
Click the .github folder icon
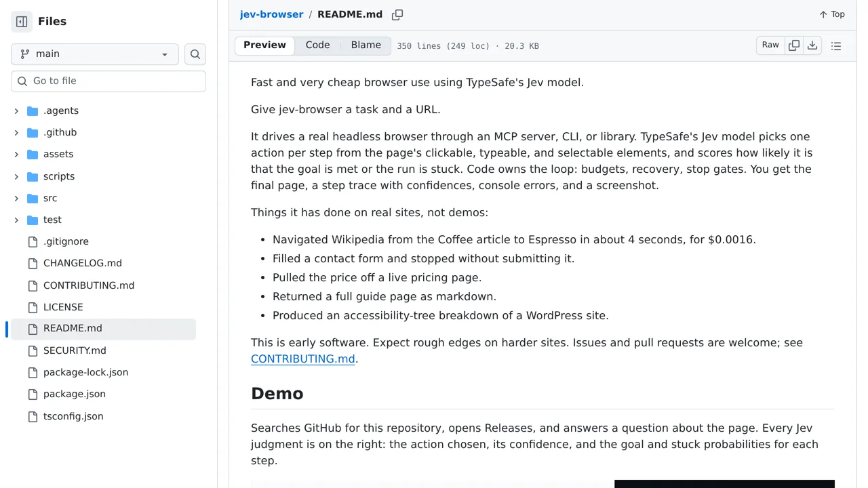point(33,133)
